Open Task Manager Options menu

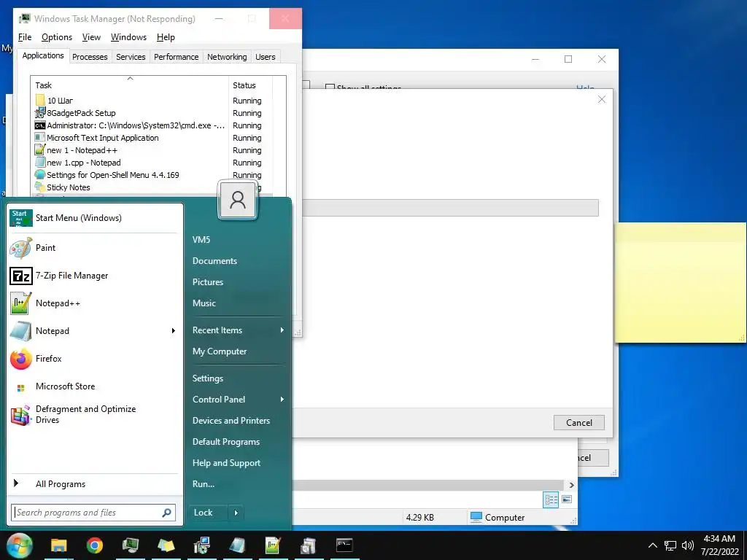click(57, 37)
